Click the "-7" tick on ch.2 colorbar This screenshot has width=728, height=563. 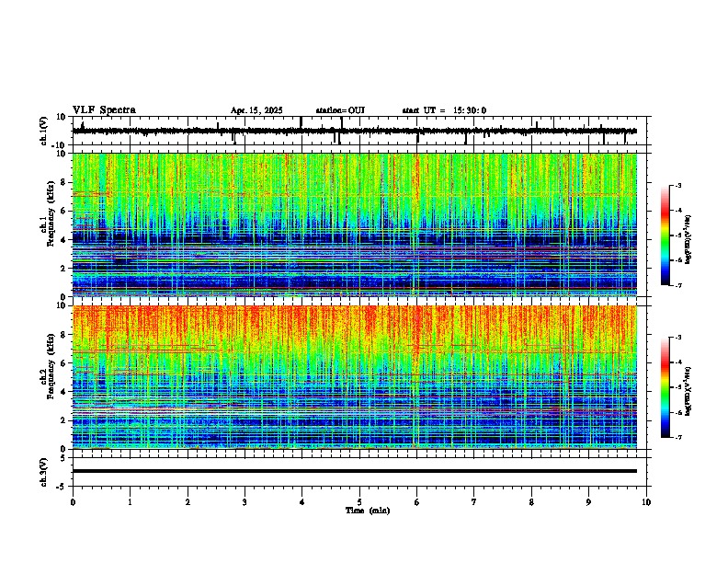pos(677,437)
